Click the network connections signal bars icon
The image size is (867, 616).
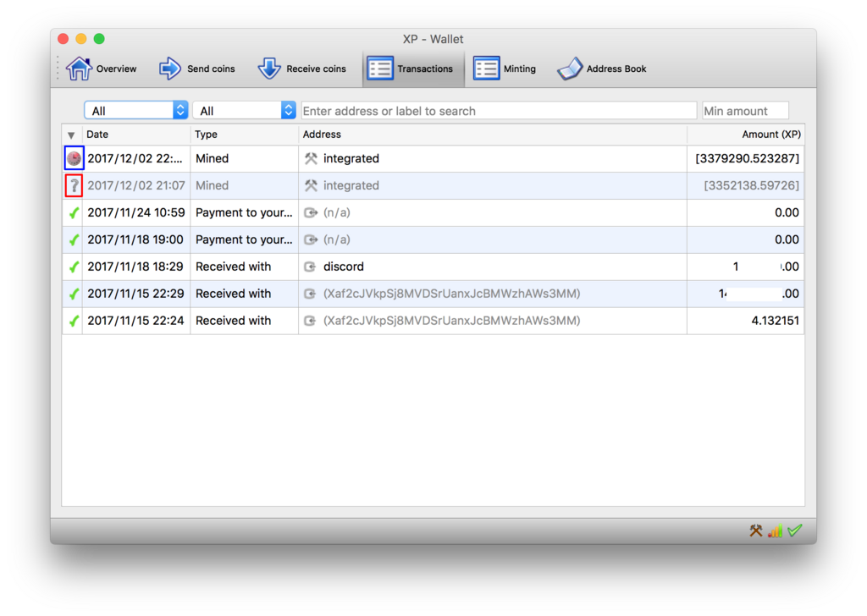[x=776, y=531]
